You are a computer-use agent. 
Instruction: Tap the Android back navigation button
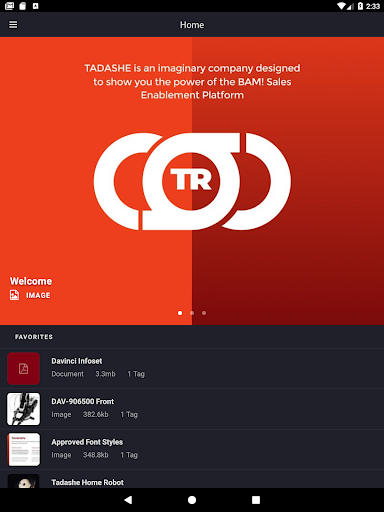[128, 500]
